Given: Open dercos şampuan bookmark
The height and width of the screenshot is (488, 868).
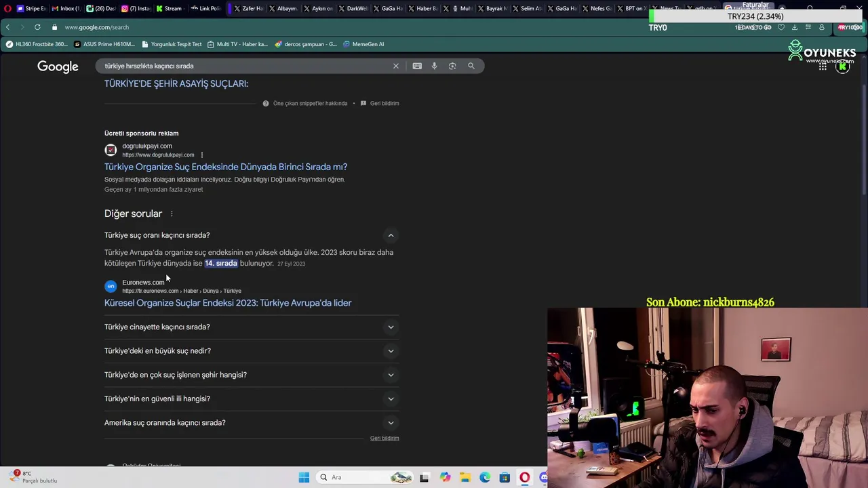Looking at the screenshot, I should [x=306, y=44].
